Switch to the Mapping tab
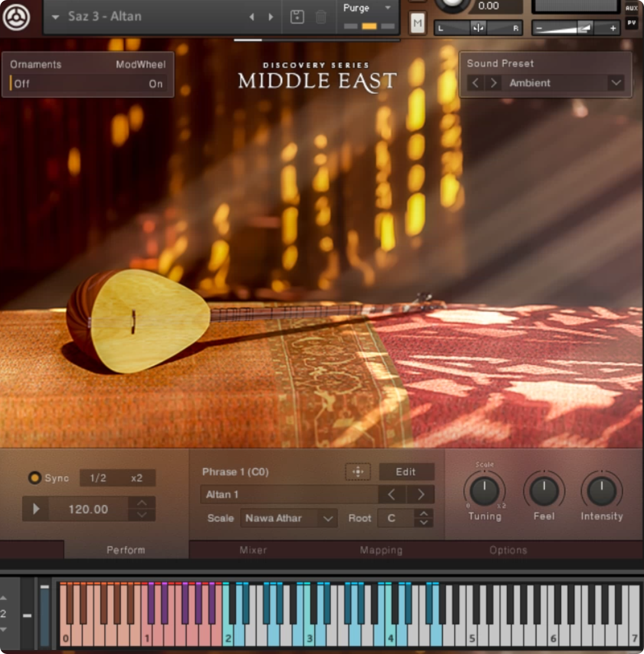This screenshot has width=644, height=654. [381, 550]
